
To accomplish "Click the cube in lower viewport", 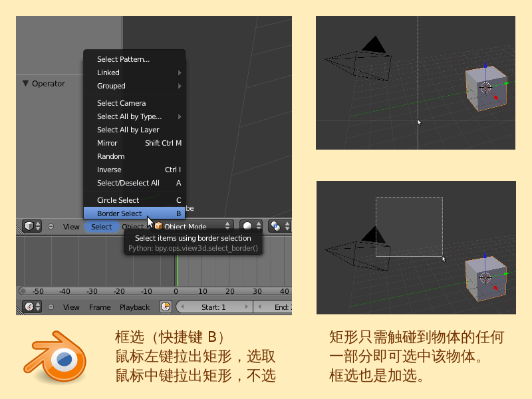I will pyautogui.click(x=486, y=279).
